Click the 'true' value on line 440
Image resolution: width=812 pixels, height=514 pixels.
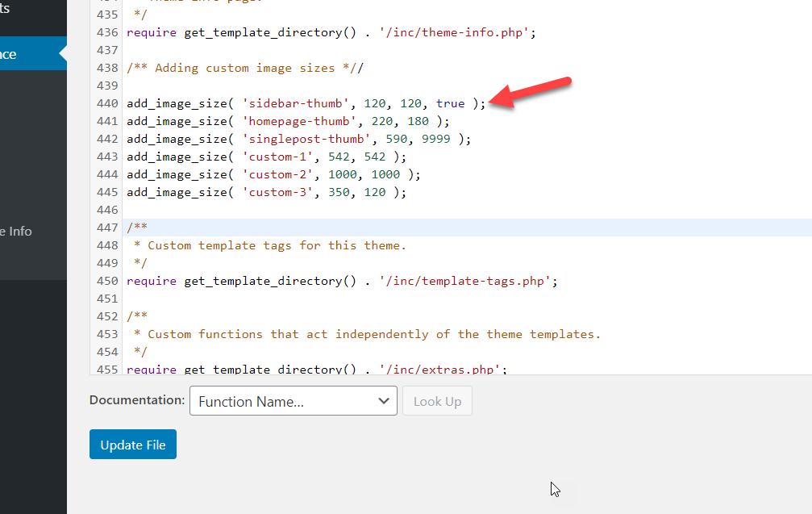(x=450, y=103)
